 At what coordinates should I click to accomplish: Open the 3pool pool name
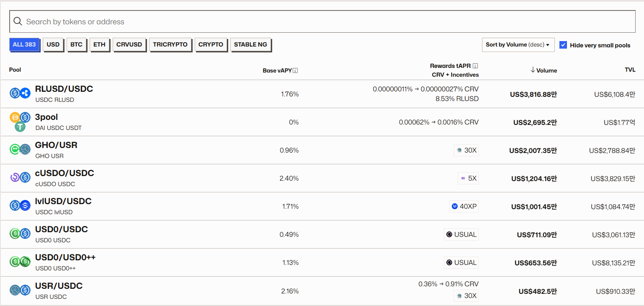click(x=46, y=117)
